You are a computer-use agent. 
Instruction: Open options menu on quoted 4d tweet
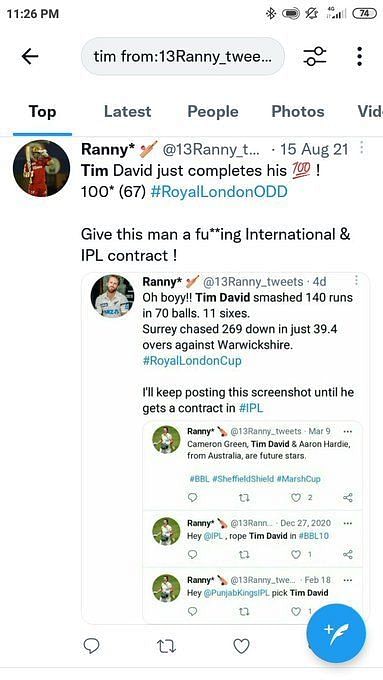[356, 281]
